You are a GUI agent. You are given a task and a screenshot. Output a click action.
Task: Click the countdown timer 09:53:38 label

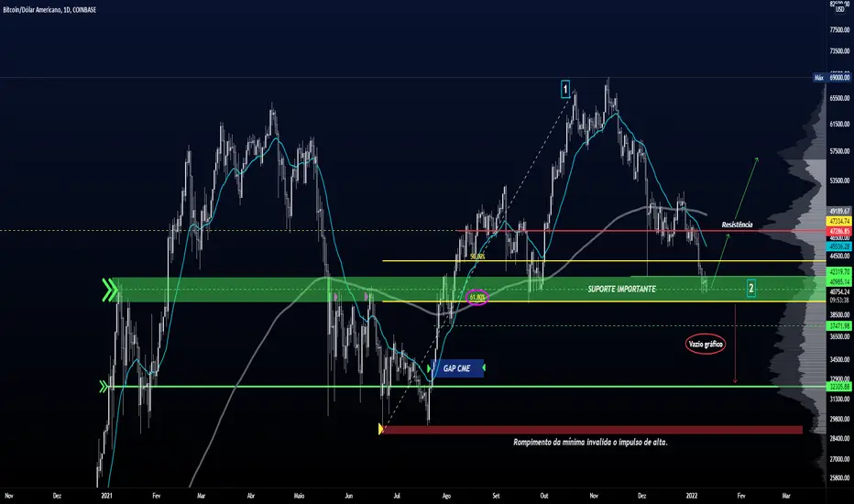pos(839,301)
